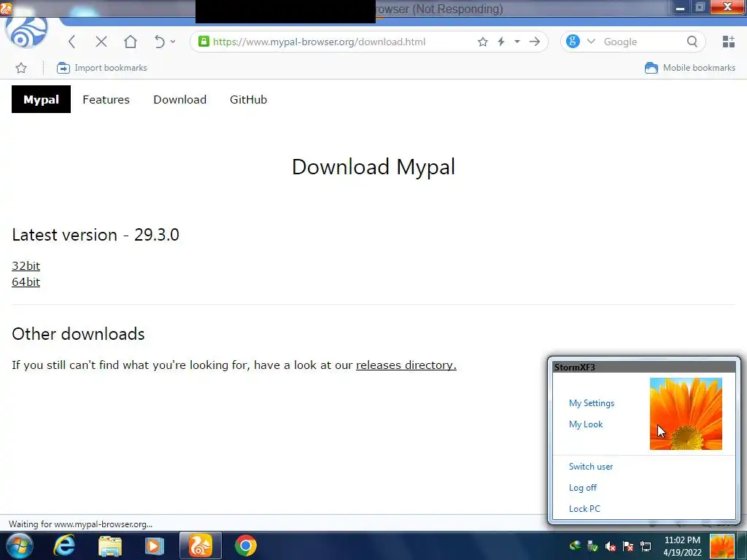747x560 pixels.
Task: Click the first green system tray icon
Action: (x=575, y=545)
